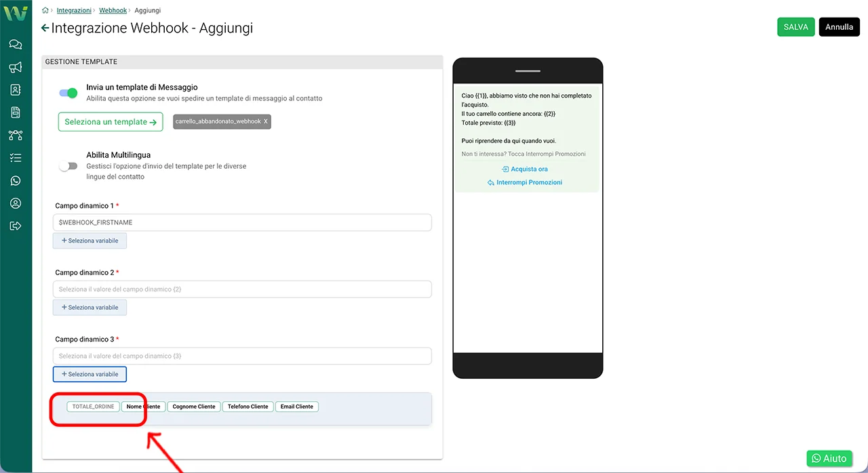The image size is (868, 473).
Task: Click the back arrow beside page title
Action: pos(45,28)
